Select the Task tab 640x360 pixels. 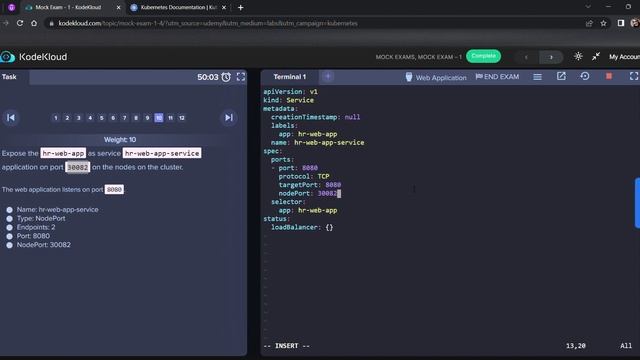point(9,77)
